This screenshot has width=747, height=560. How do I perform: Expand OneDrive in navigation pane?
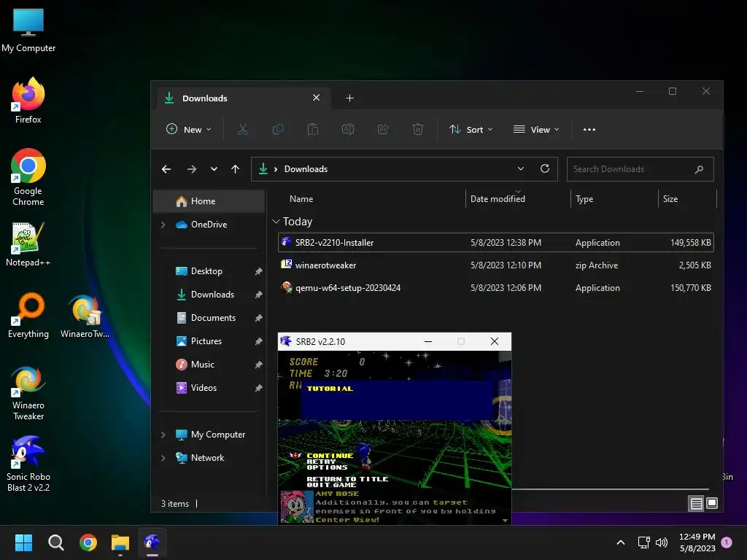click(x=163, y=225)
